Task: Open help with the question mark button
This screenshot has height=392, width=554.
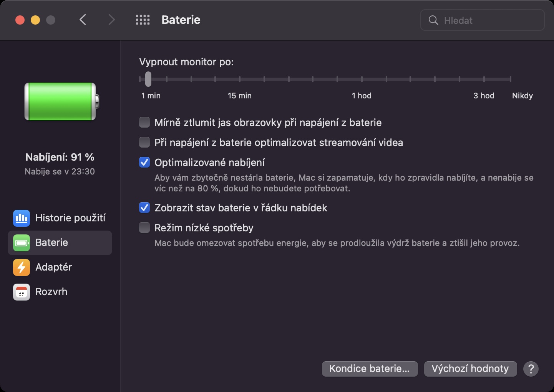Action: [531, 369]
